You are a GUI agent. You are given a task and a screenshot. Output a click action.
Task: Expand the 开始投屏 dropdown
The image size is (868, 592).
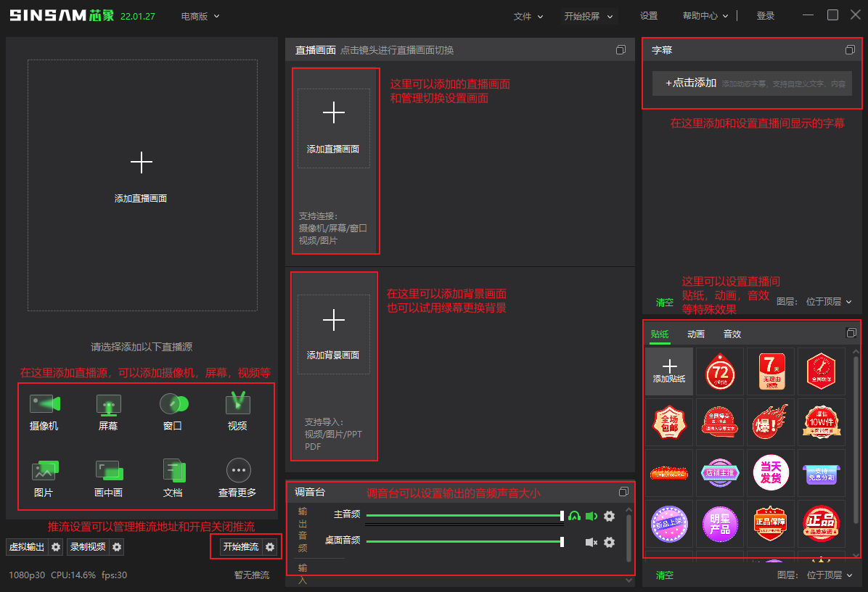tap(610, 17)
